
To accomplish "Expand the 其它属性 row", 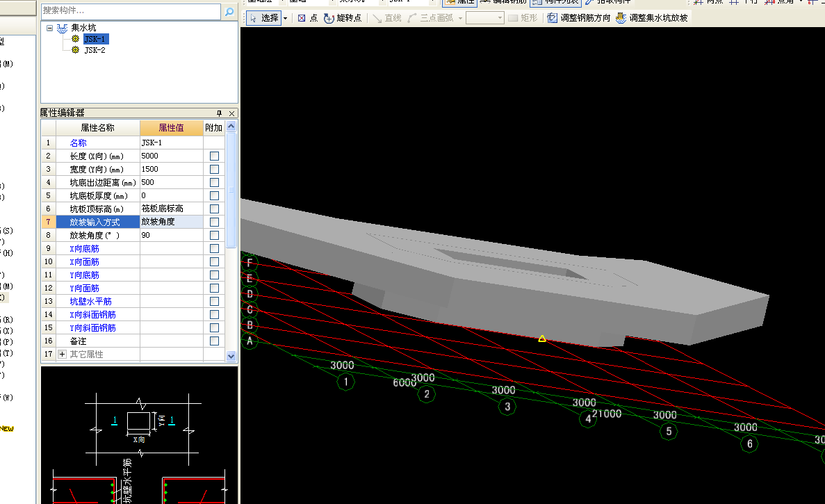I will coord(62,354).
